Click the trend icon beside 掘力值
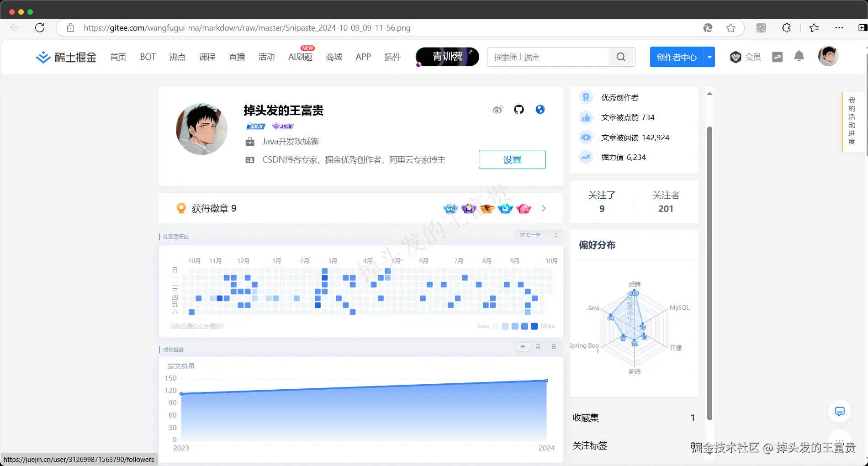 click(586, 157)
